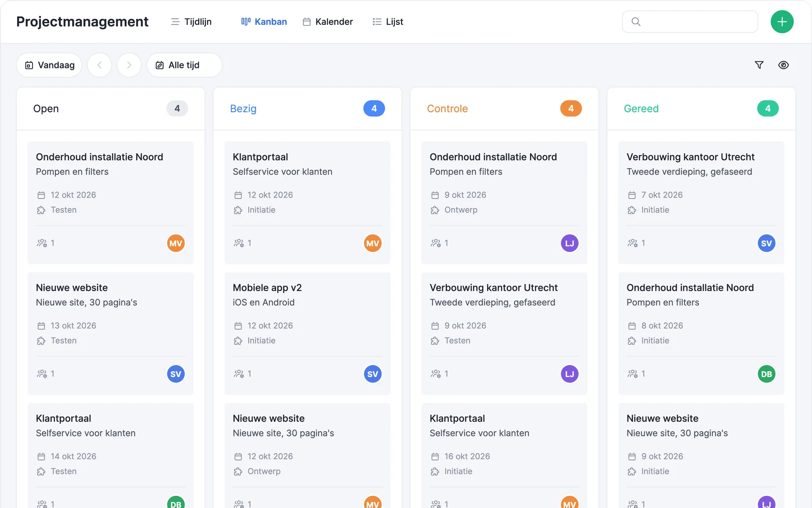Click the Vandaag button

click(49, 65)
